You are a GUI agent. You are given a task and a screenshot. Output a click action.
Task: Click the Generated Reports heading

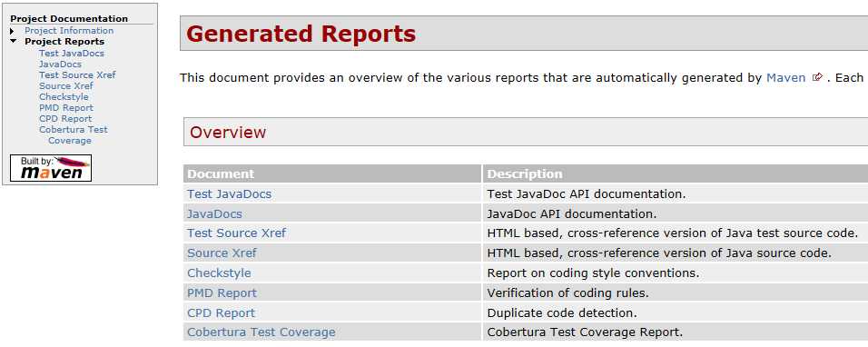point(301,34)
